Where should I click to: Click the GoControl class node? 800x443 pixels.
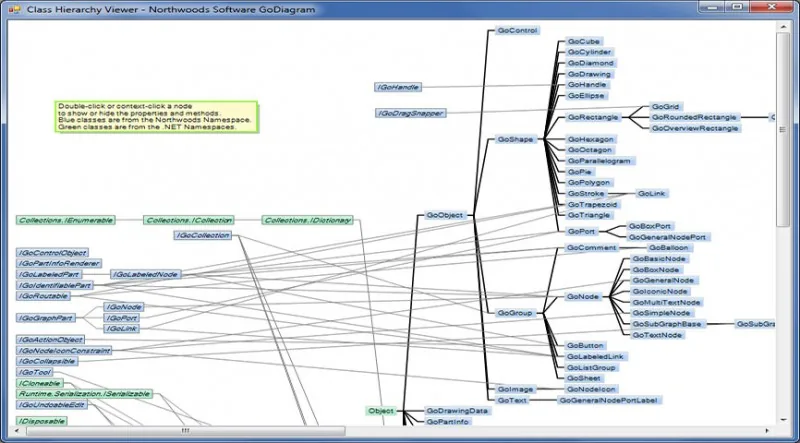(x=517, y=31)
